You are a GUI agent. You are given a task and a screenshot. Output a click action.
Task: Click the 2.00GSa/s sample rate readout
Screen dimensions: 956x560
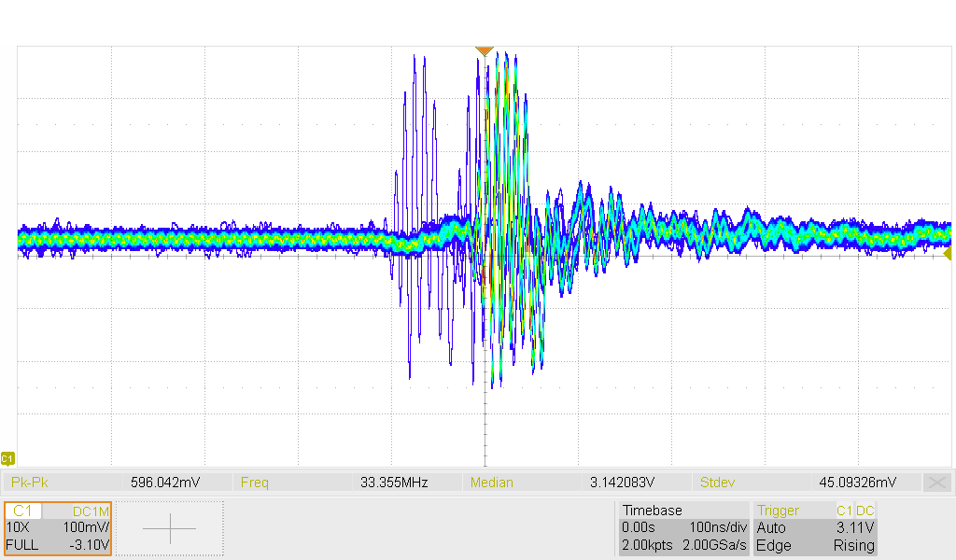click(718, 545)
